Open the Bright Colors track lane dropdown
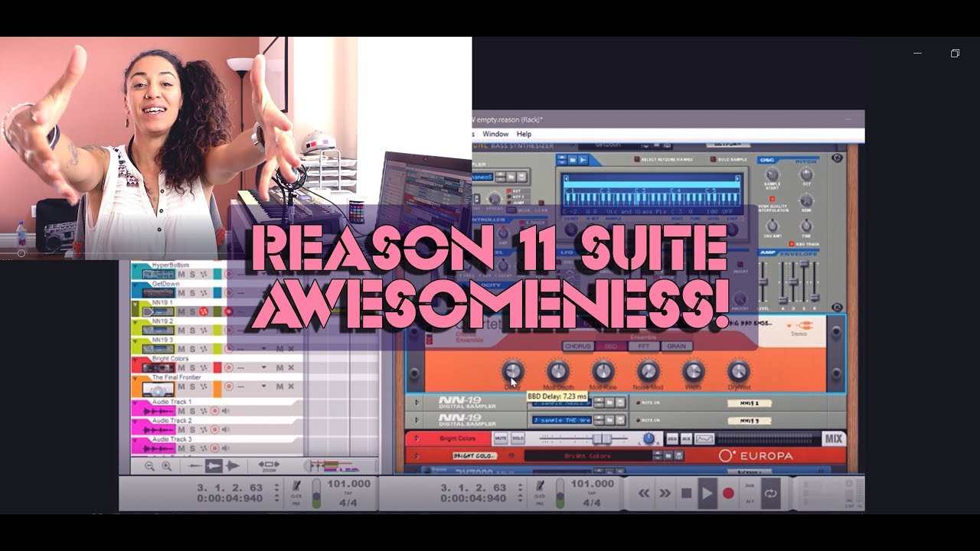980x551 pixels. pyautogui.click(x=264, y=367)
